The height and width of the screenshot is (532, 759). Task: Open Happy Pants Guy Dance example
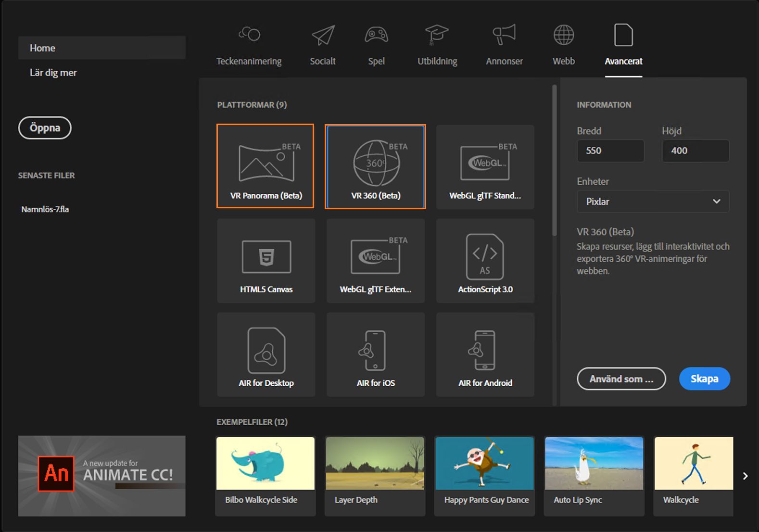(485, 476)
